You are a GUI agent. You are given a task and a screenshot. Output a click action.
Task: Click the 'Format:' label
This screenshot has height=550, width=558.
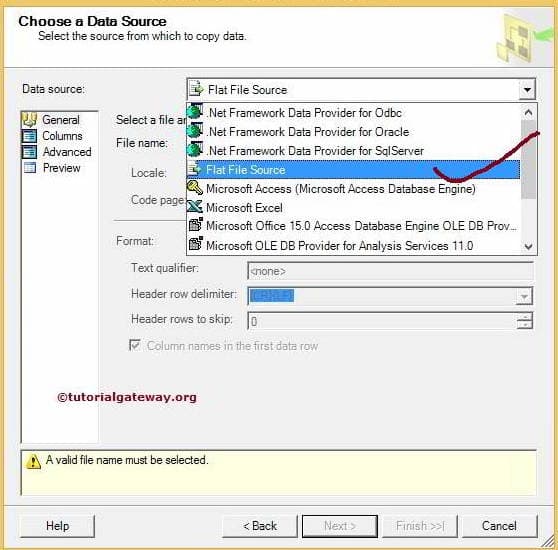[x=135, y=241]
